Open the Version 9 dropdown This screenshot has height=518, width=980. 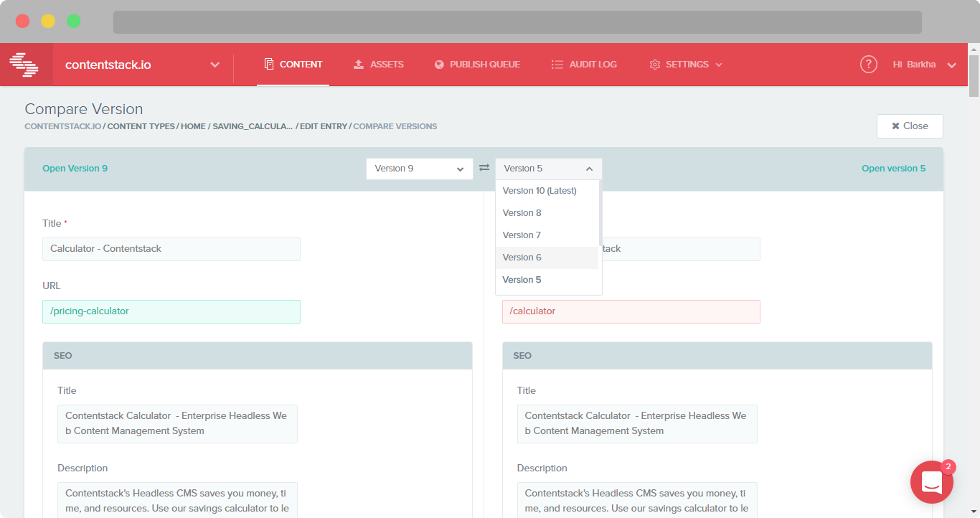pos(420,169)
